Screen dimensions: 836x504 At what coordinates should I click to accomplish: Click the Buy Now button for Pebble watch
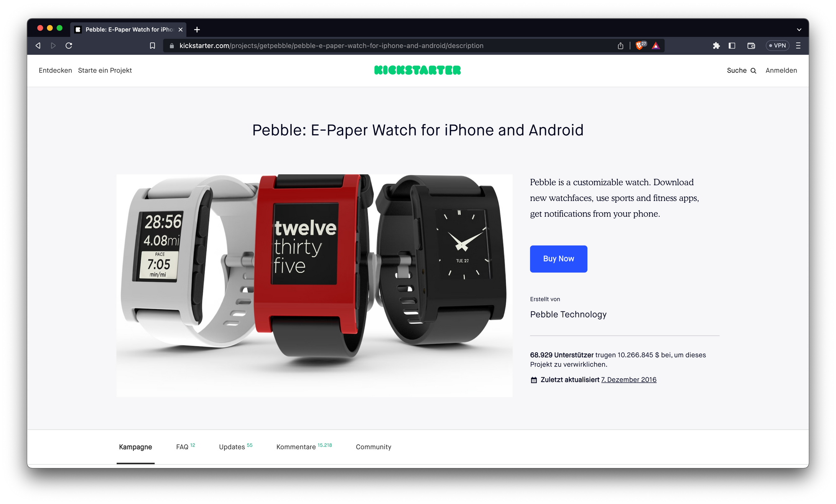click(x=558, y=259)
